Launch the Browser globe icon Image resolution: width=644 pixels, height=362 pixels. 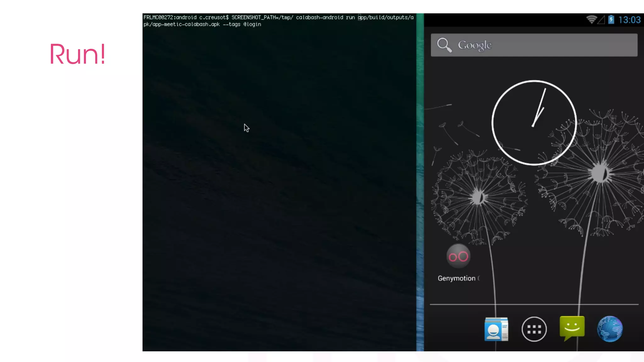pos(610,329)
